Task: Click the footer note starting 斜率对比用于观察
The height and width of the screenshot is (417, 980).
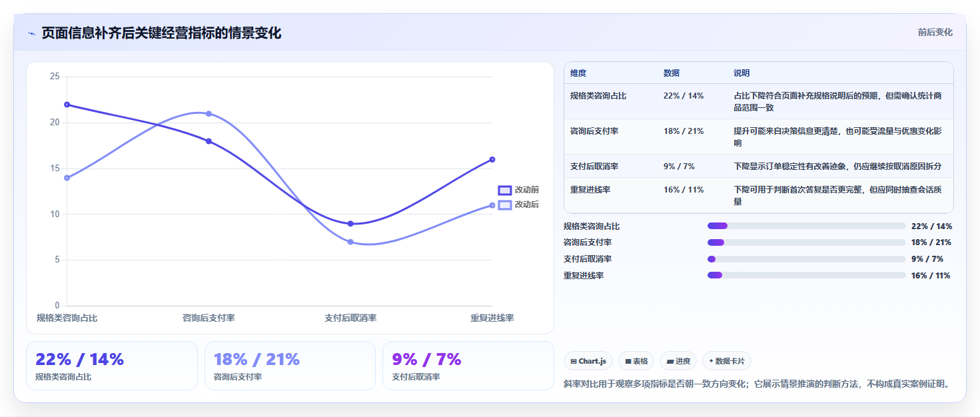Action: click(x=756, y=384)
